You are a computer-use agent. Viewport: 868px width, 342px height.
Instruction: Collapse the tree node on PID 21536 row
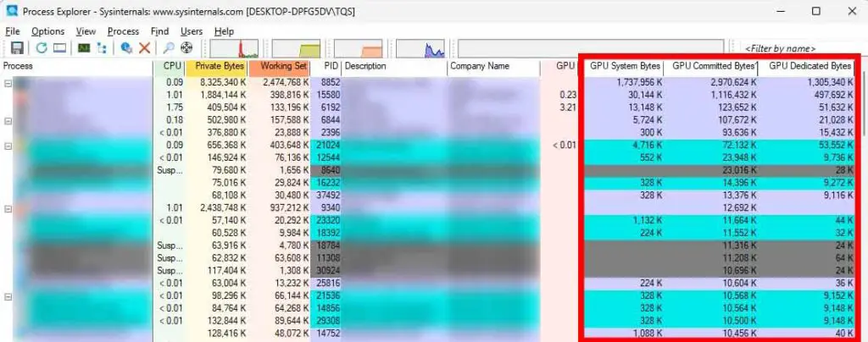coord(8,296)
